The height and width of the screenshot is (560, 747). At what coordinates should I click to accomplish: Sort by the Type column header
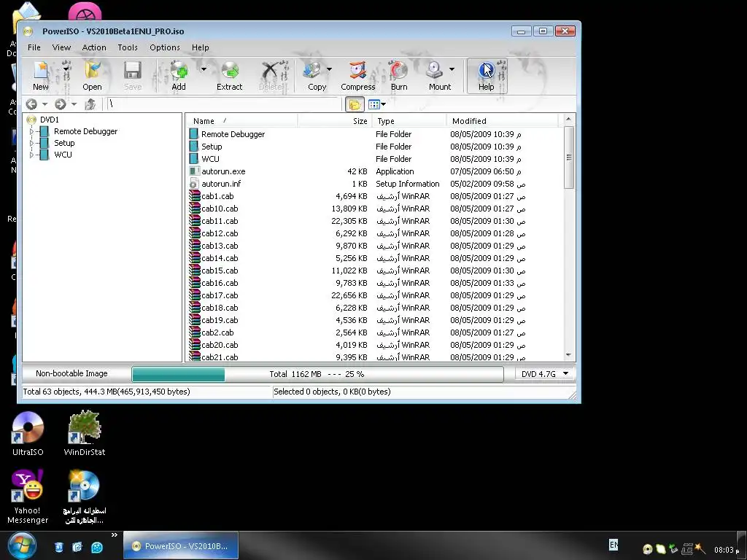409,121
